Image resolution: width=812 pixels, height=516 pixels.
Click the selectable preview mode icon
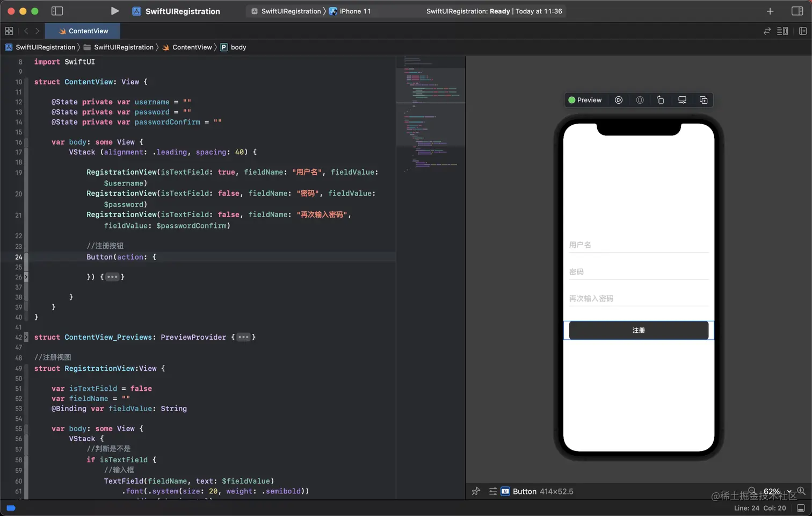pos(640,100)
